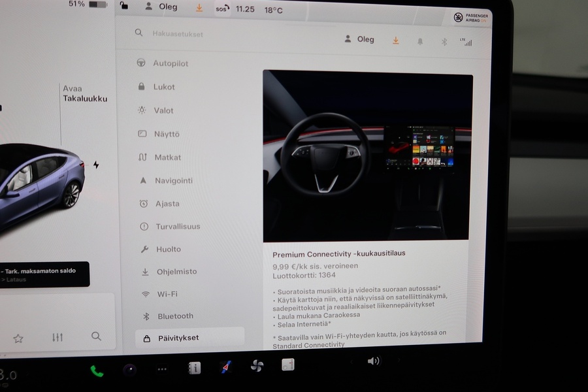The height and width of the screenshot is (392, 588).
Task: Launch the navigation arrow app
Action: [x=225, y=367]
